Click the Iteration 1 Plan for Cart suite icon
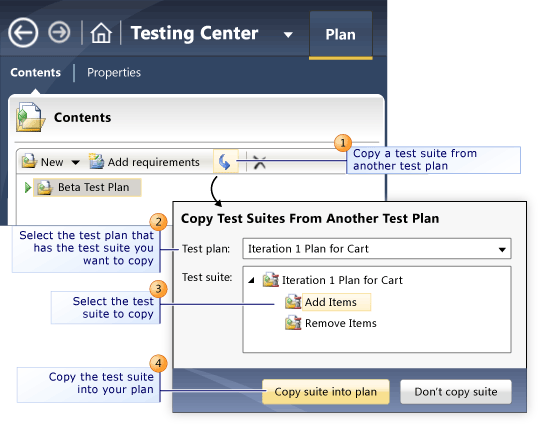This screenshot has width=543, height=428. click(x=271, y=280)
